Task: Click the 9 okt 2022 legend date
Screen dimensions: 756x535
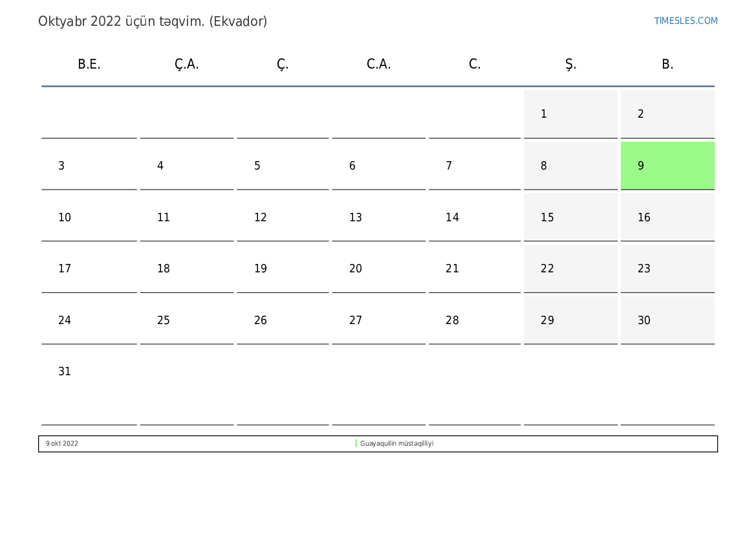Action: 62,444
